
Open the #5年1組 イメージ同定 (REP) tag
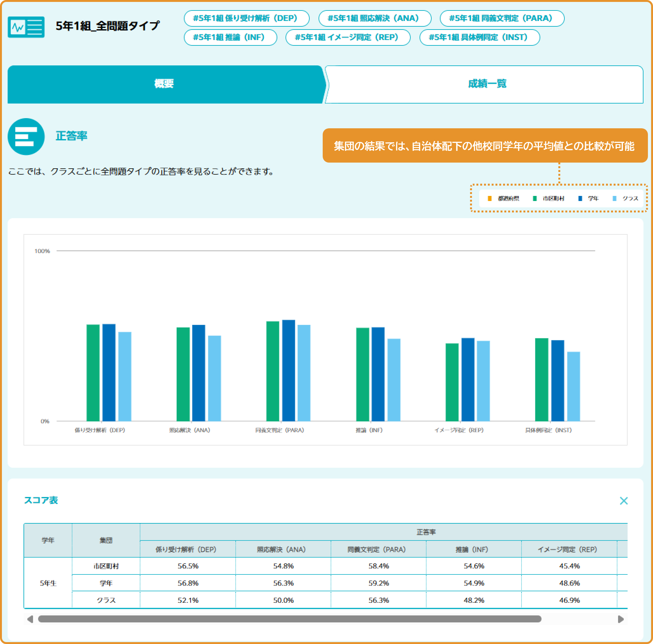coord(348,37)
